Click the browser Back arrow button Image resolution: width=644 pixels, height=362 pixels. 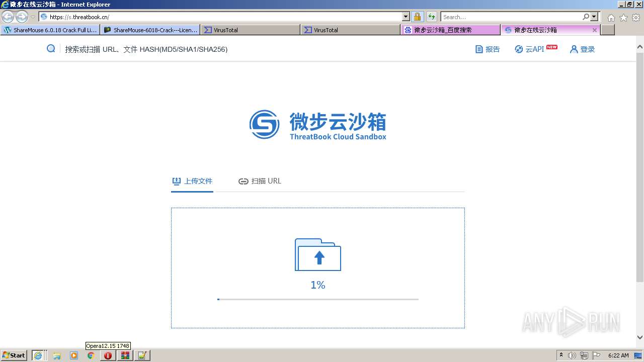coord(8,17)
